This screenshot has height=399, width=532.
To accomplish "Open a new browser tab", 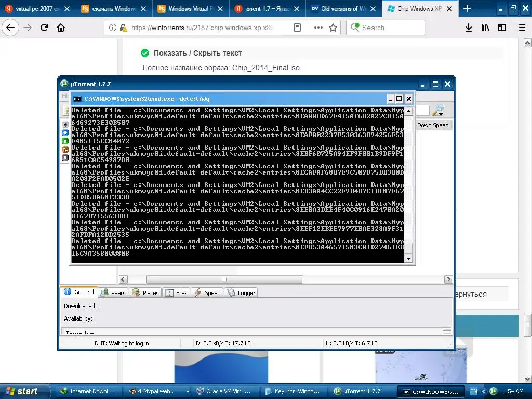I will pos(467,8).
